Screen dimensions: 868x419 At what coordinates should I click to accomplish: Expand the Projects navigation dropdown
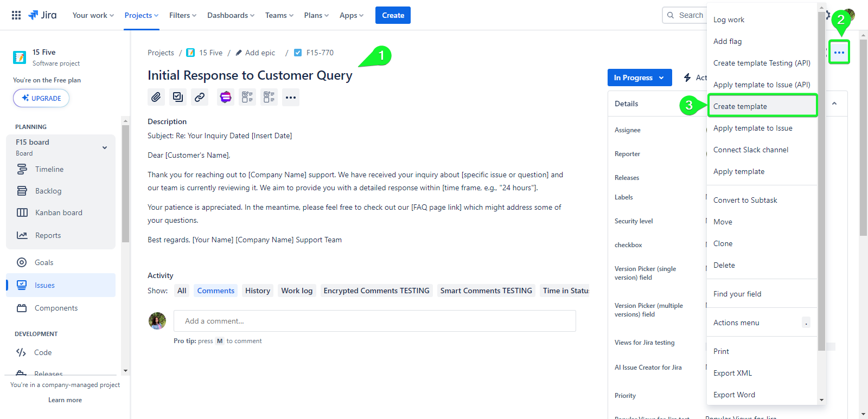click(x=141, y=15)
